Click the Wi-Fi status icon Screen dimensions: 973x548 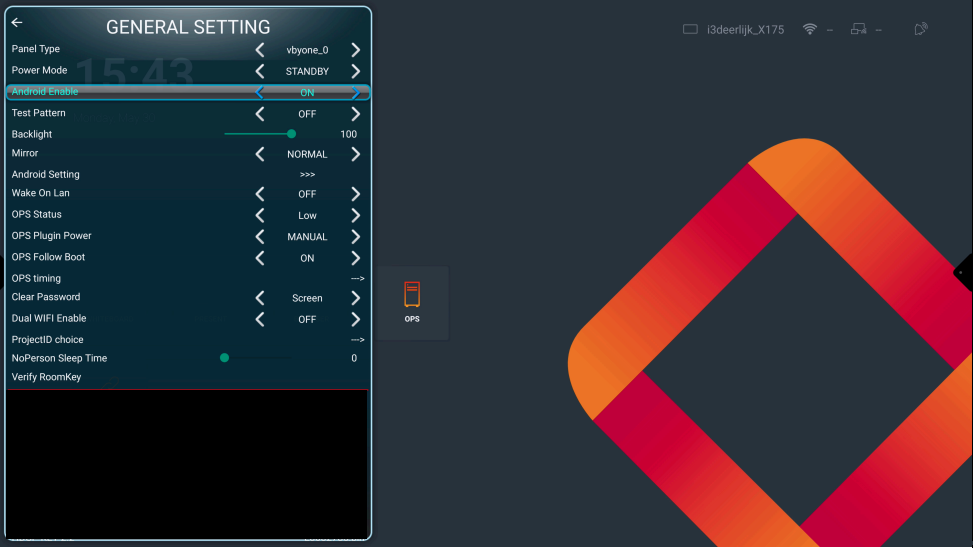coord(809,29)
